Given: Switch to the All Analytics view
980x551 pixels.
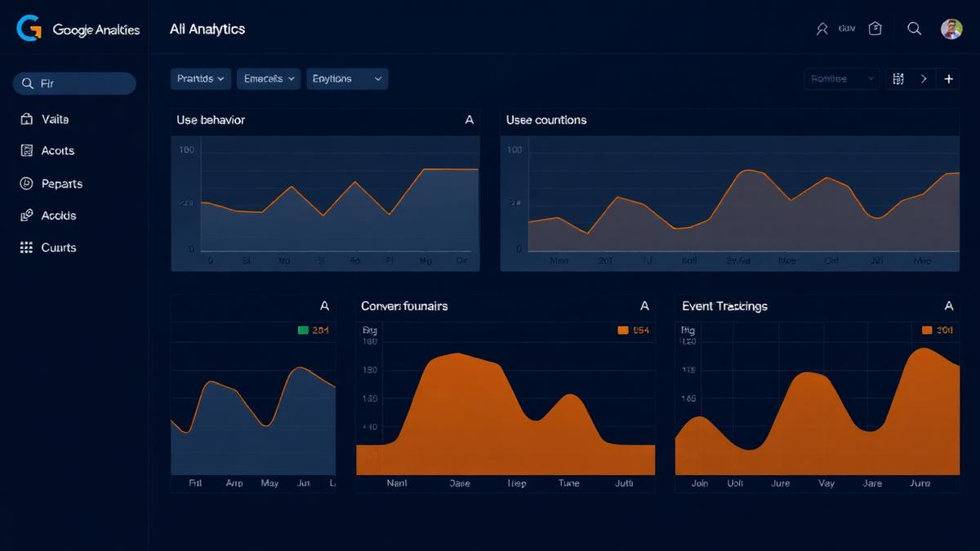Looking at the screenshot, I should coord(207,29).
